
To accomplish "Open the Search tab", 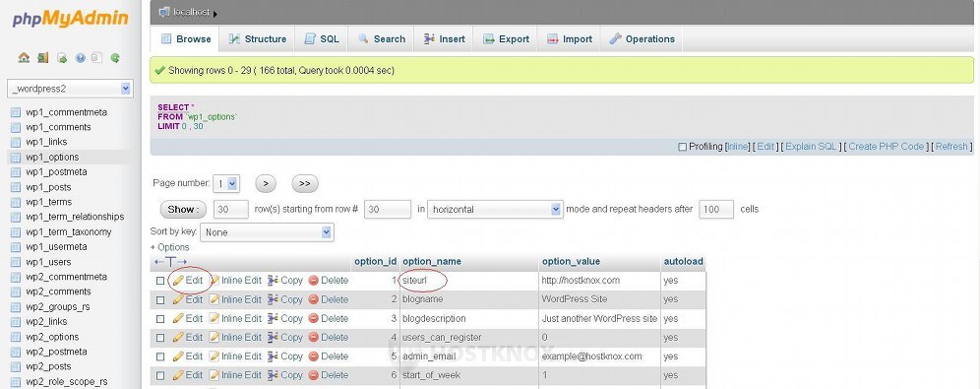I will [x=381, y=38].
